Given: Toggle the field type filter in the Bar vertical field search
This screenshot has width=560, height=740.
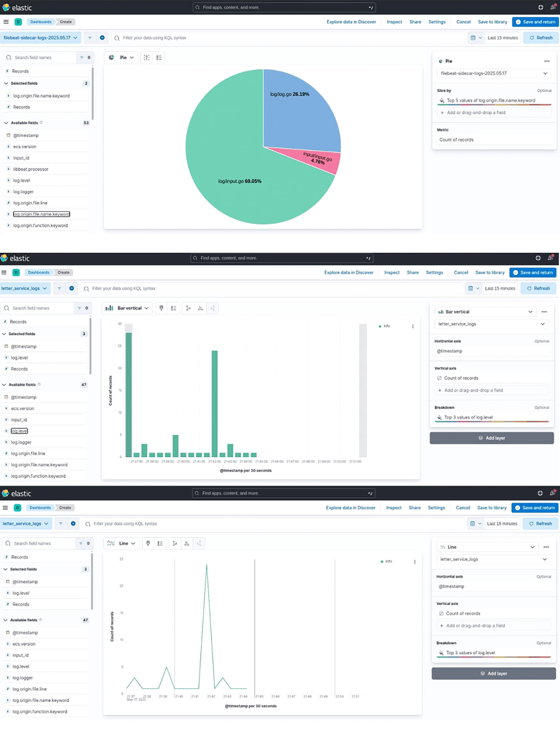Looking at the screenshot, I should point(83,308).
